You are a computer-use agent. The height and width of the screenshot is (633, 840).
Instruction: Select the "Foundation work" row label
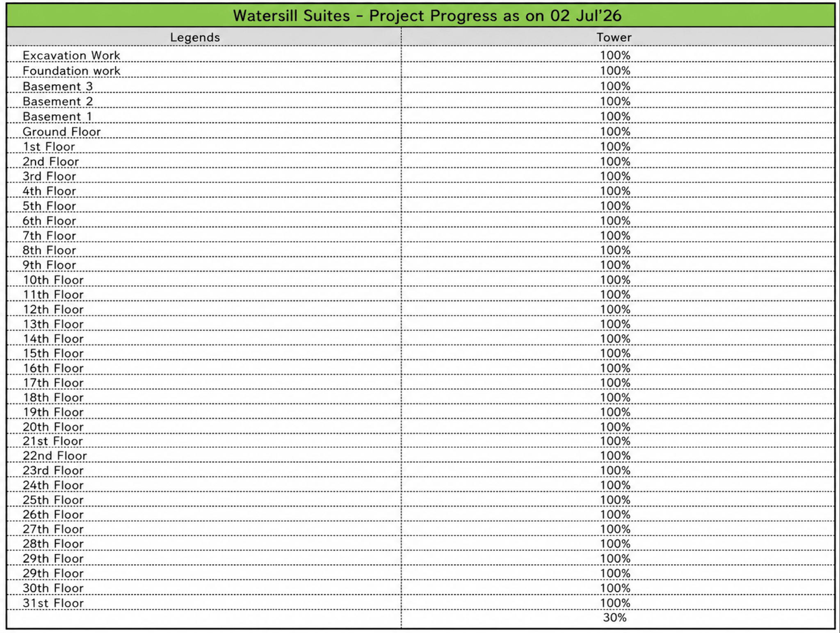[71, 71]
